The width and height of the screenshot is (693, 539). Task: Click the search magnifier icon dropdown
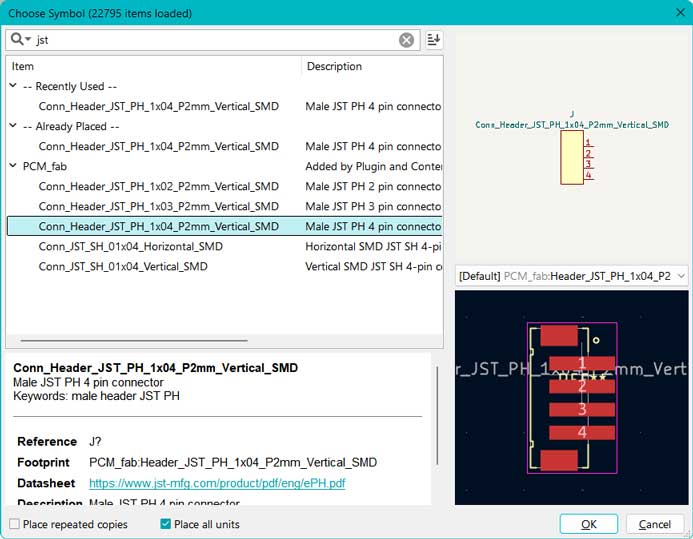[x=21, y=39]
